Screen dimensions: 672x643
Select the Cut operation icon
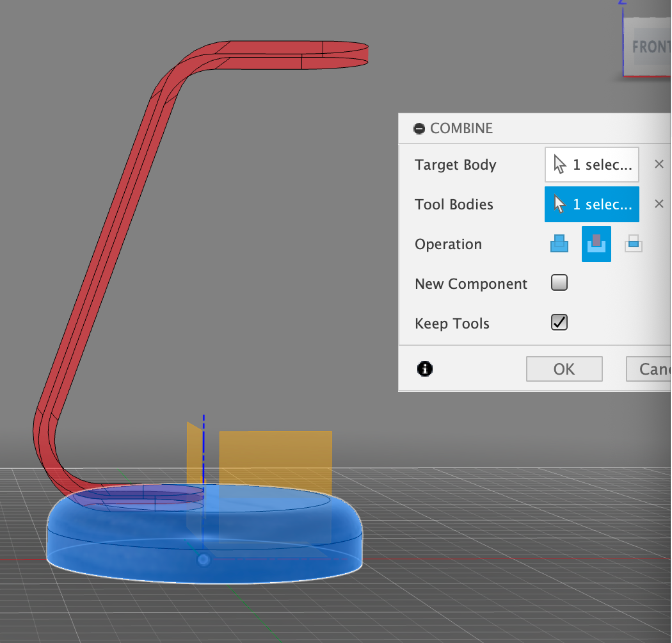coord(596,244)
